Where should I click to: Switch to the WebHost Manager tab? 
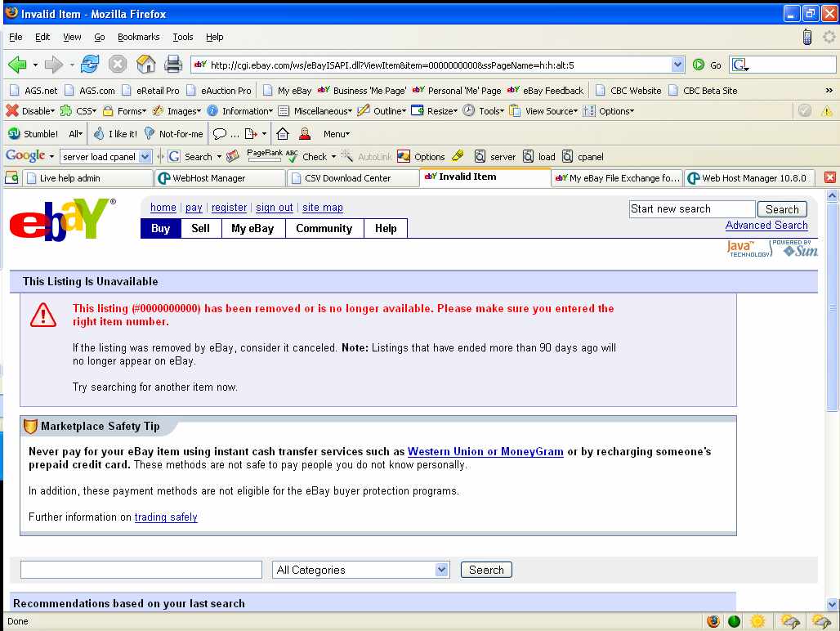click(208, 177)
